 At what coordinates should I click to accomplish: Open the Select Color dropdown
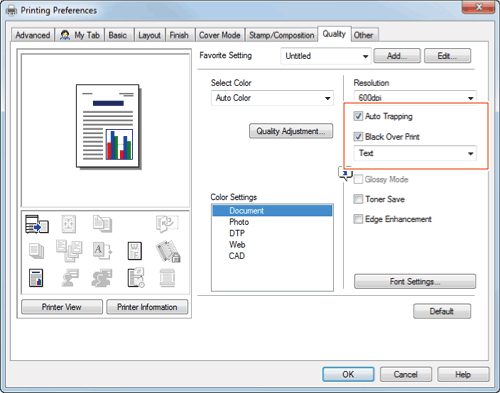[272, 98]
